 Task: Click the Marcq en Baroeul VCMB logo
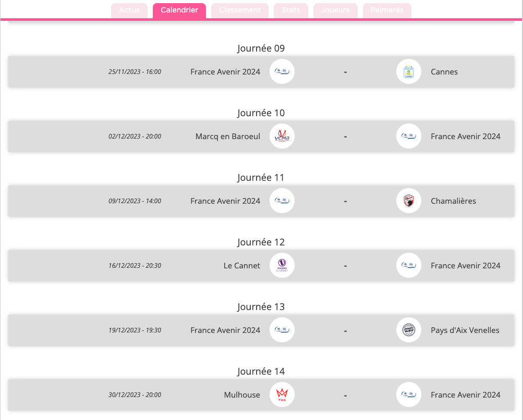pyautogui.click(x=282, y=137)
